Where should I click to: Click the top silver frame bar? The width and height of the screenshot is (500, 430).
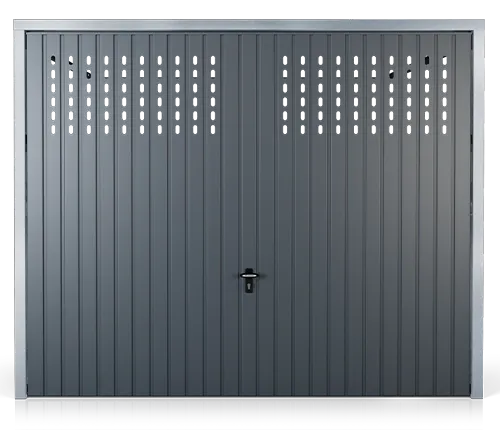[x=249, y=25]
